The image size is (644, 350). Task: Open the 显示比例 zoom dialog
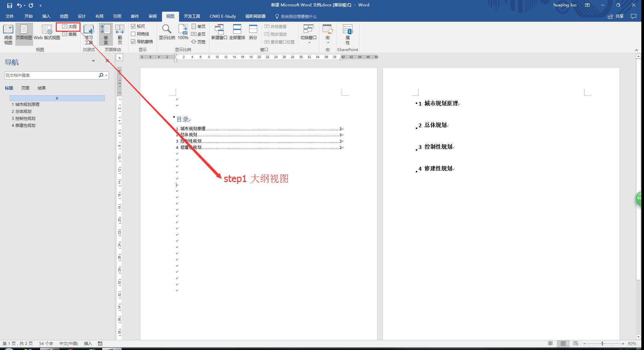[167, 32]
